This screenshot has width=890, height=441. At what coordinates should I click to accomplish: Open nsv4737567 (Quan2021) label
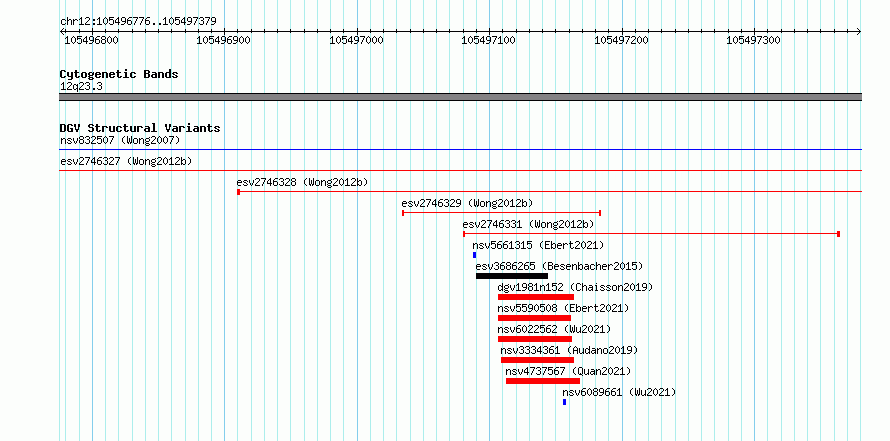click(568, 371)
